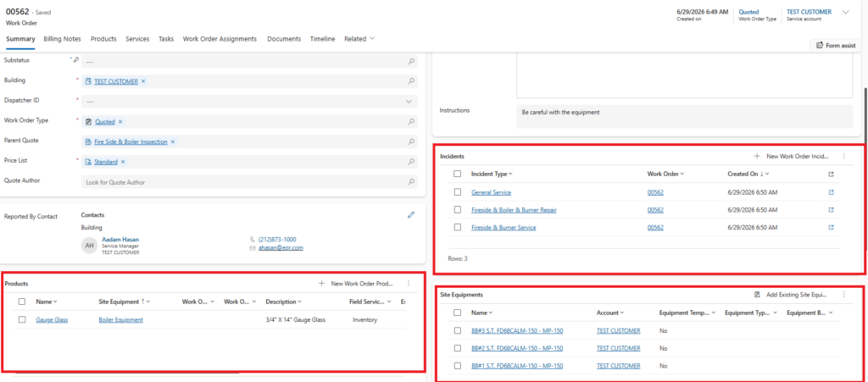Image resolution: width=868 pixels, height=382 pixels.
Task: Check Fireside & Burner Service row
Action: 457,227
